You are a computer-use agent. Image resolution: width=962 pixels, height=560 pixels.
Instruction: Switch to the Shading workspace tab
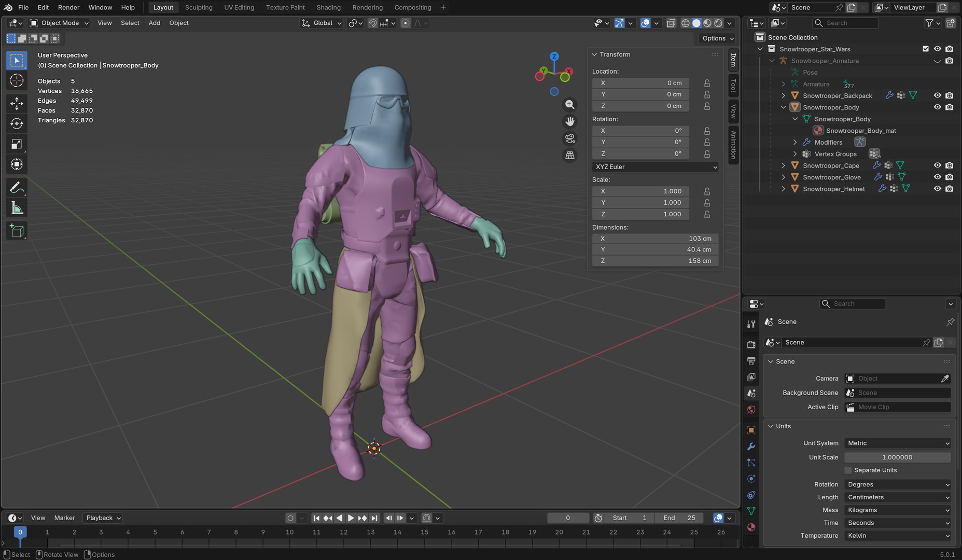click(328, 7)
